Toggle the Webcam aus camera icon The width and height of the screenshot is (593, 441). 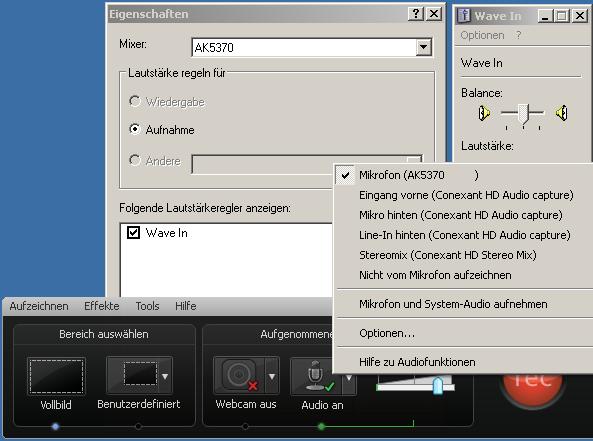[238, 375]
